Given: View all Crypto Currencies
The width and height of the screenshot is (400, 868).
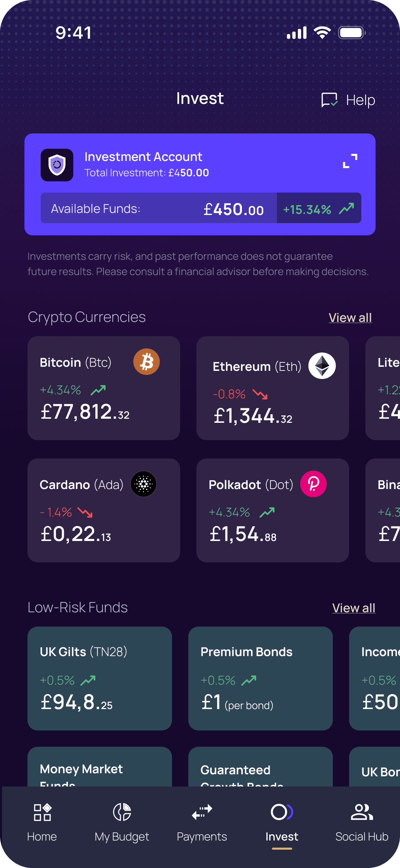Looking at the screenshot, I should click(x=350, y=318).
